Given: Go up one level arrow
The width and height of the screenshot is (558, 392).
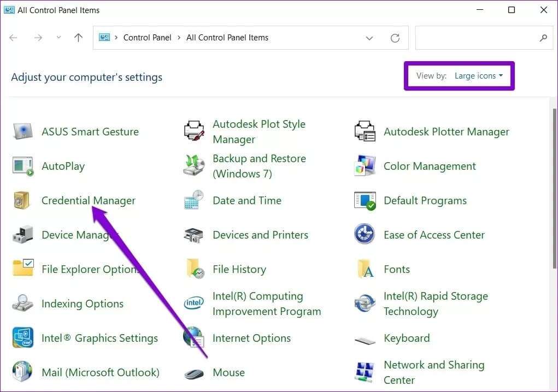Looking at the screenshot, I should click(78, 37).
